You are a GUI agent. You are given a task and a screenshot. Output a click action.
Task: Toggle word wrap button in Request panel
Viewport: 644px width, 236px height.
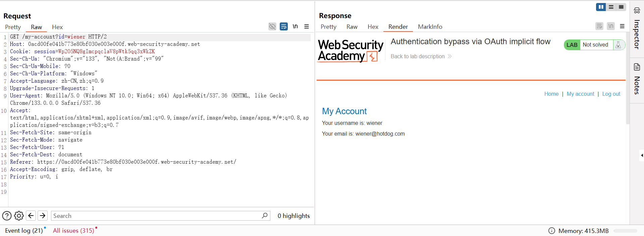284,26
